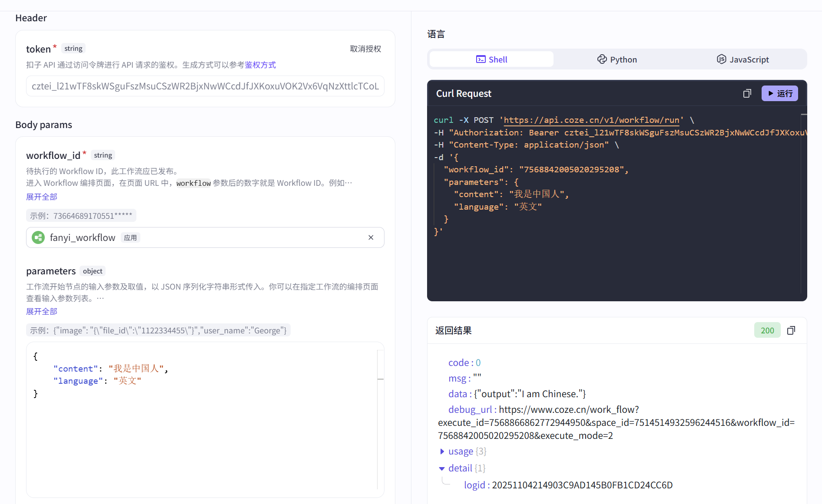
Task: Expand workflow_id description with 展开全部
Action: point(42,197)
